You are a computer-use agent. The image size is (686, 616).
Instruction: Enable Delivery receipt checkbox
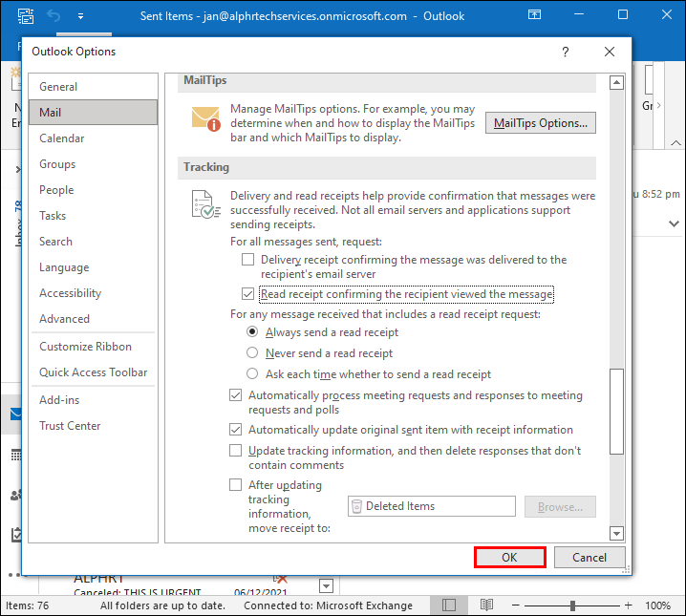click(x=248, y=259)
